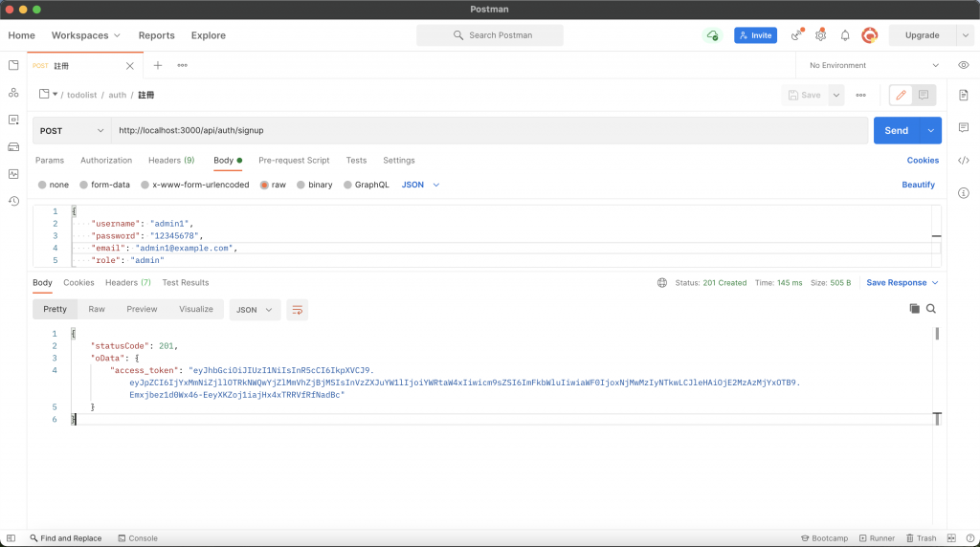Expand the Save Response dropdown
980x547 pixels.
coord(902,283)
